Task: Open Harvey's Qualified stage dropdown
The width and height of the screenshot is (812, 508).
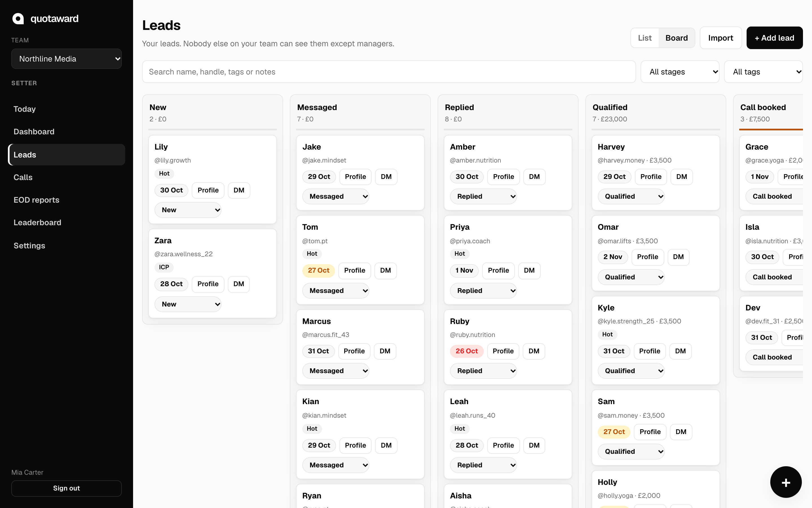Action: tap(631, 196)
